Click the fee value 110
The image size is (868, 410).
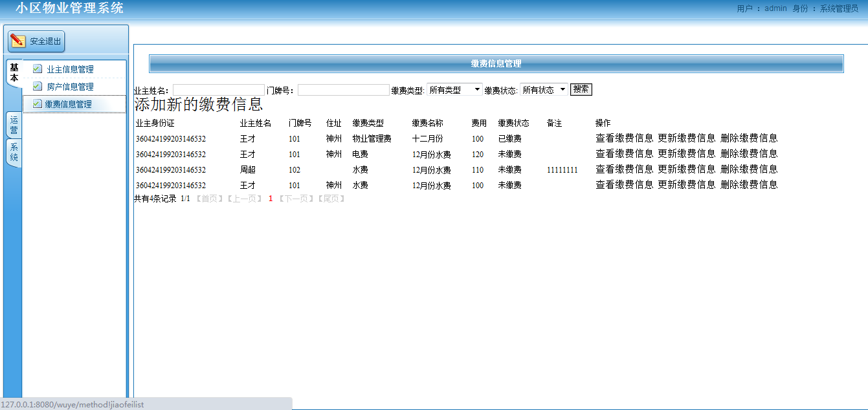(478, 170)
